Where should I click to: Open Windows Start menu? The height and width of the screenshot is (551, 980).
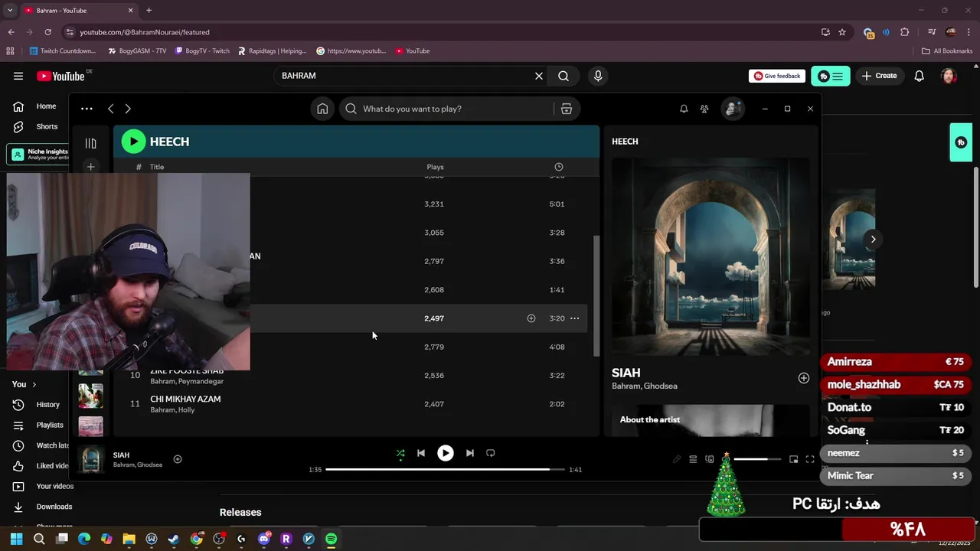[x=16, y=539]
